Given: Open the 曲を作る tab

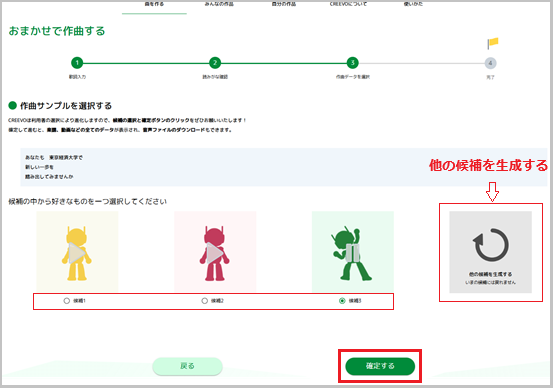Looking at the screenshot, I should click(x=154, y=4).
